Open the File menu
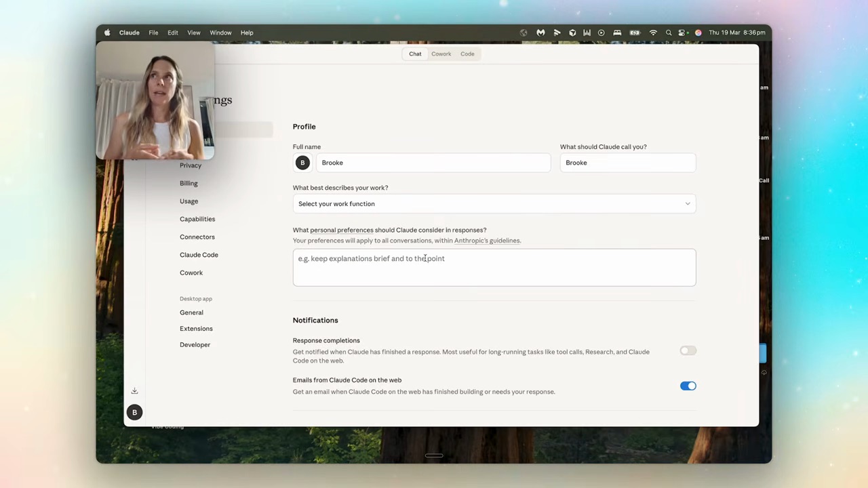This screenshot has width=868, height=488. click(x=153, y=33)
